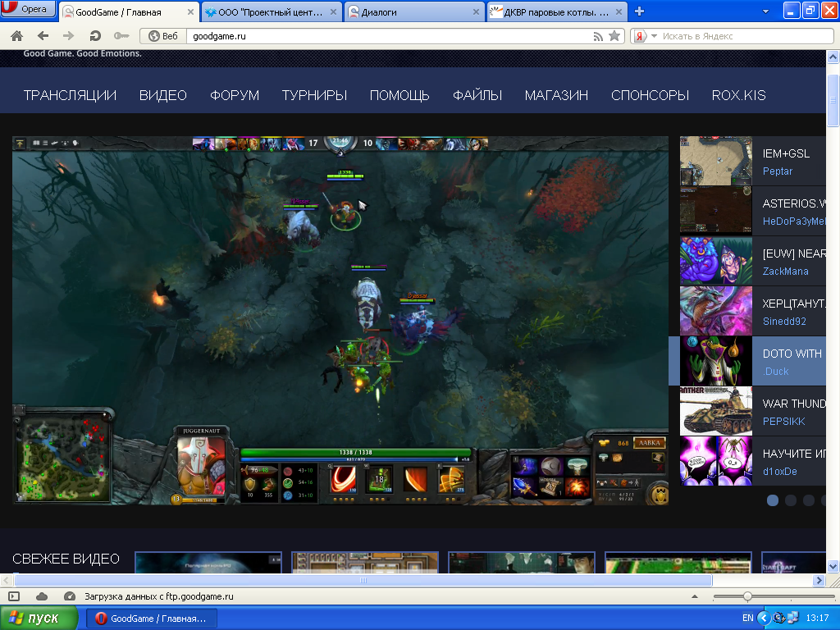
Task: Open the ПОМОЩЬ menu item
Action: coord(399,95)
